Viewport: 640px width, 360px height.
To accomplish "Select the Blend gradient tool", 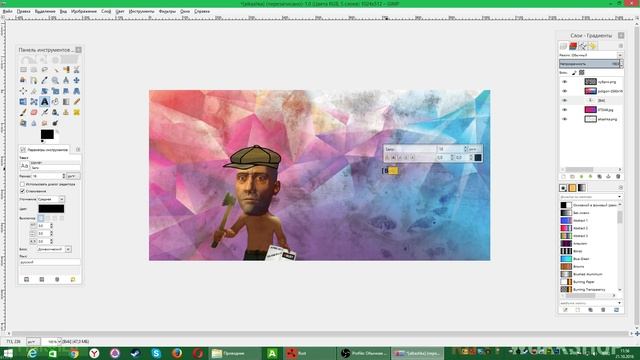I will tap(66, 101).
